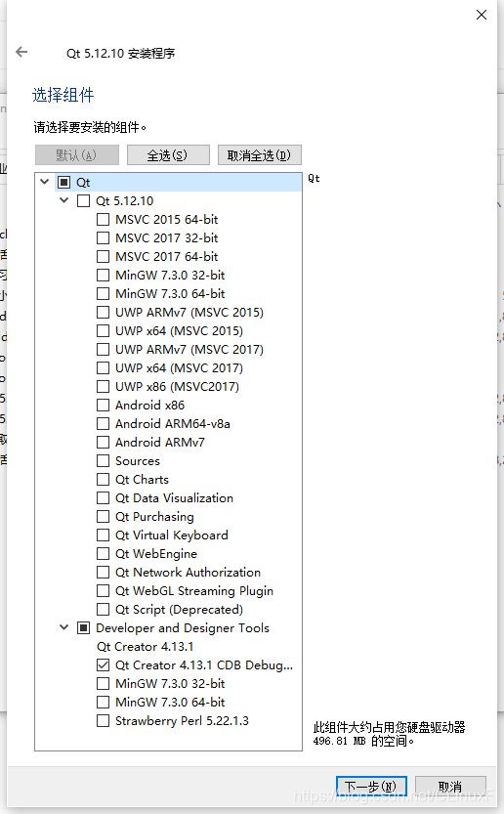The image size is (504, 814).
Task: Click the 全选(S) select all button
Action: 168,155
